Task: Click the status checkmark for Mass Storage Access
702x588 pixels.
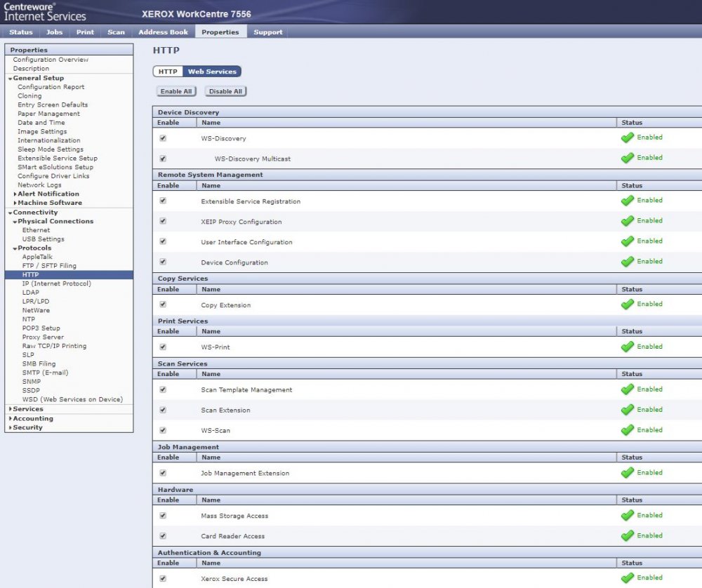Action: click(627, 516)
